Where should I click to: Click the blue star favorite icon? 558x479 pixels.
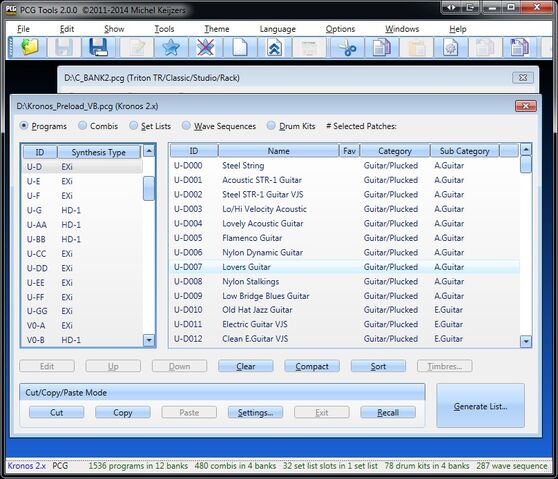(x=171, y=47)
